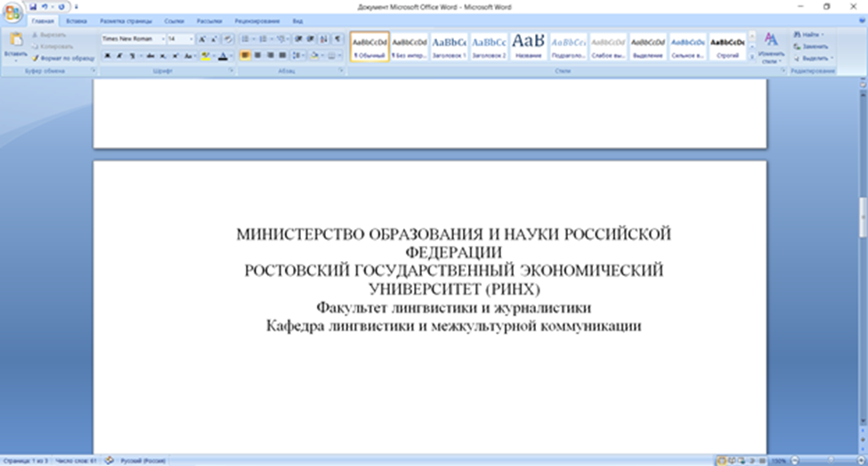This screenshot has height=466, width=868.
Task: Save the document from Quick Access toolbar
Action: click(33, 6)
